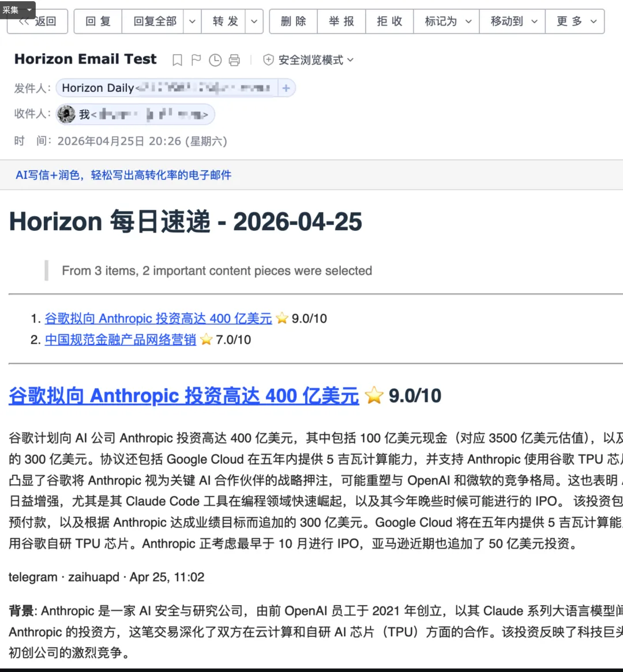
Task: Click the email subject Horizon Email Test
Action: (x=85, y=59)
